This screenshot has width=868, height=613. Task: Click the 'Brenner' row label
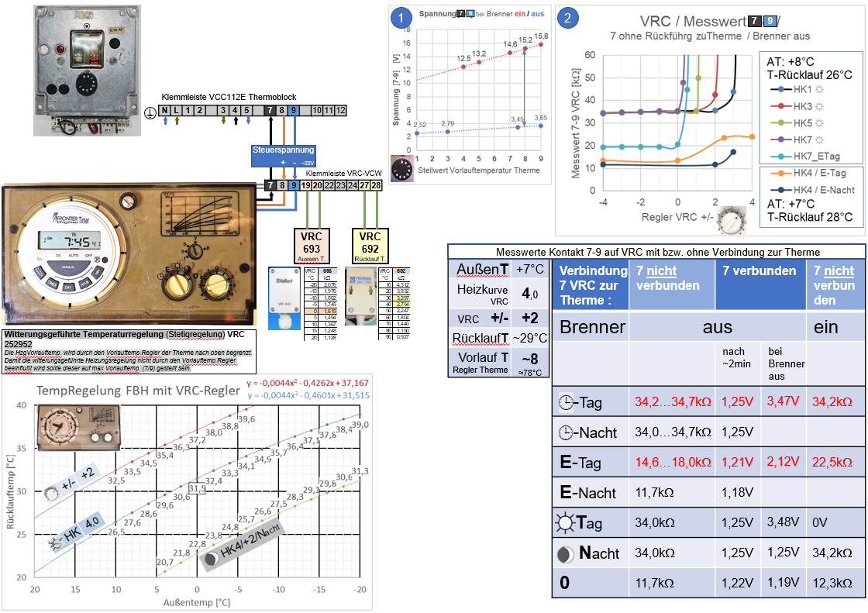click(592, 327)
